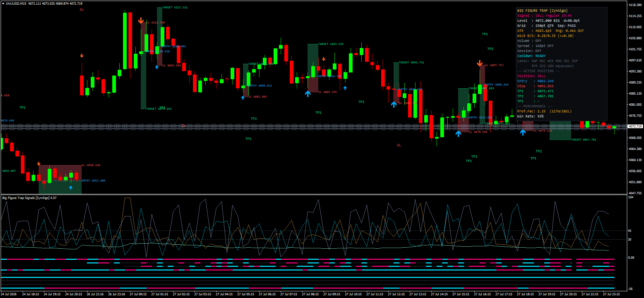Click the Stop 4091.015 value in the panel
The width and height of the screenshot is (644, 298).
545,86
